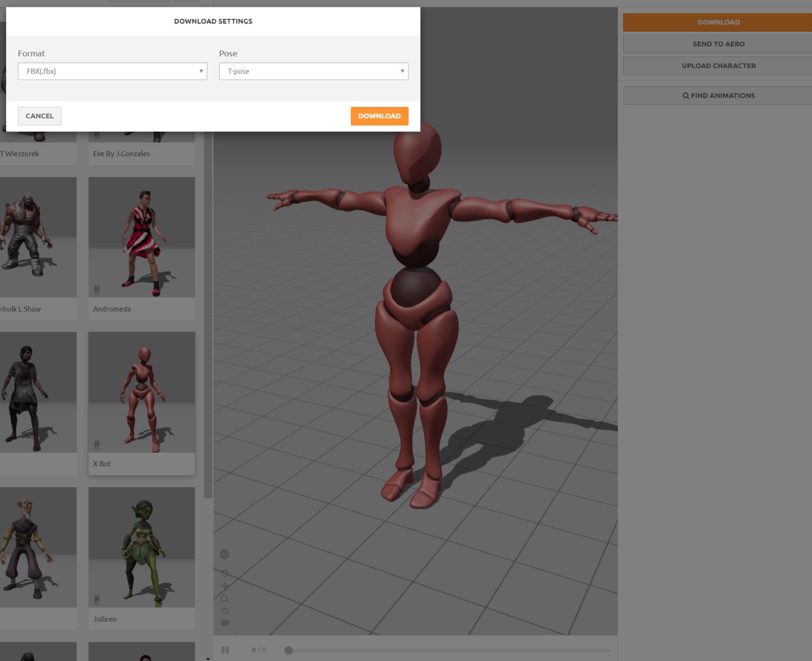Click Send to Aero button
The width and height of the screenshot is (812, 661).
tap(718, 44)
